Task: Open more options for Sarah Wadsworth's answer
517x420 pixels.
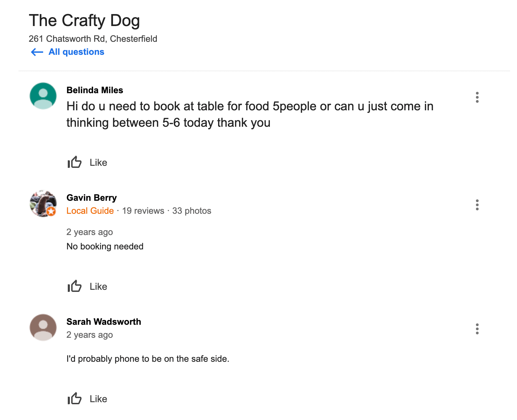Action: pos(477,329)
